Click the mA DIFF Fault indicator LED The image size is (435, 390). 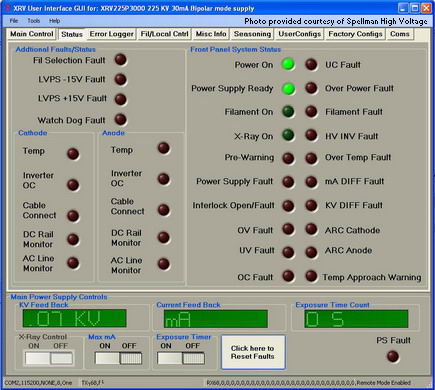(x=311, y=182)
